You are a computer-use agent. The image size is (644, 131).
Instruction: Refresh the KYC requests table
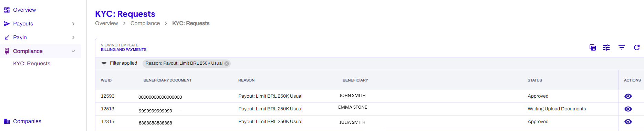(x=637, y=47)
